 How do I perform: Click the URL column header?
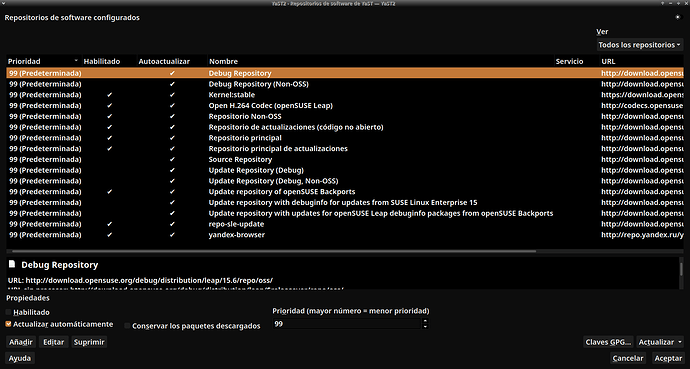[642, 62]
